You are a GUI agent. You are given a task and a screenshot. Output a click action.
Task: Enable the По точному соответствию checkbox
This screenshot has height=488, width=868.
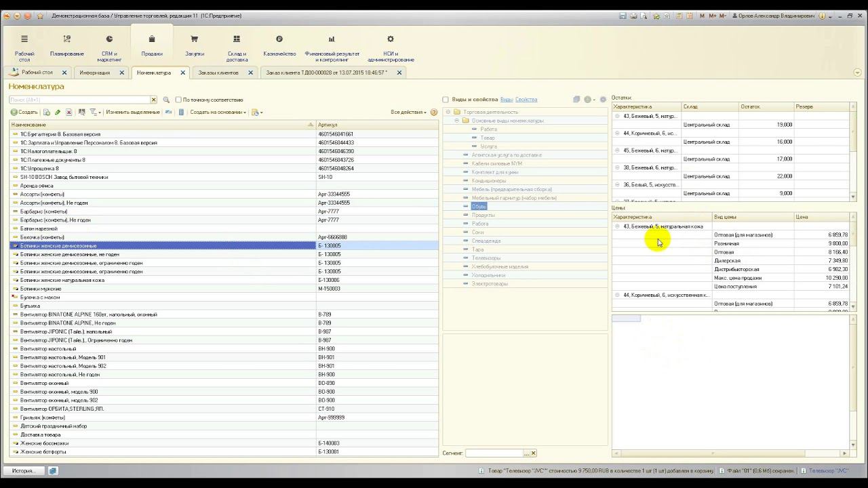coord(178,100)
